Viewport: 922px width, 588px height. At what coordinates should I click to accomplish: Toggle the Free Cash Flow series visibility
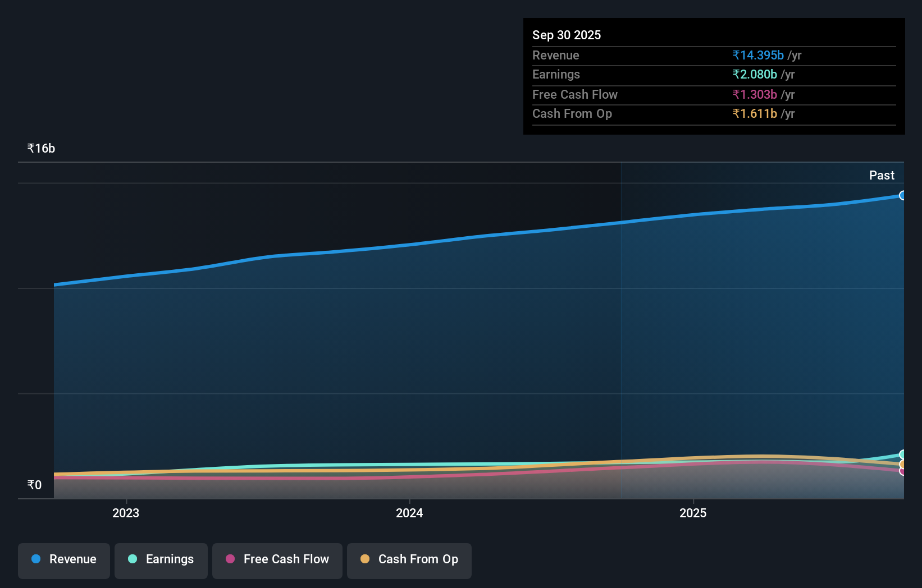click(x=277, y=559)
